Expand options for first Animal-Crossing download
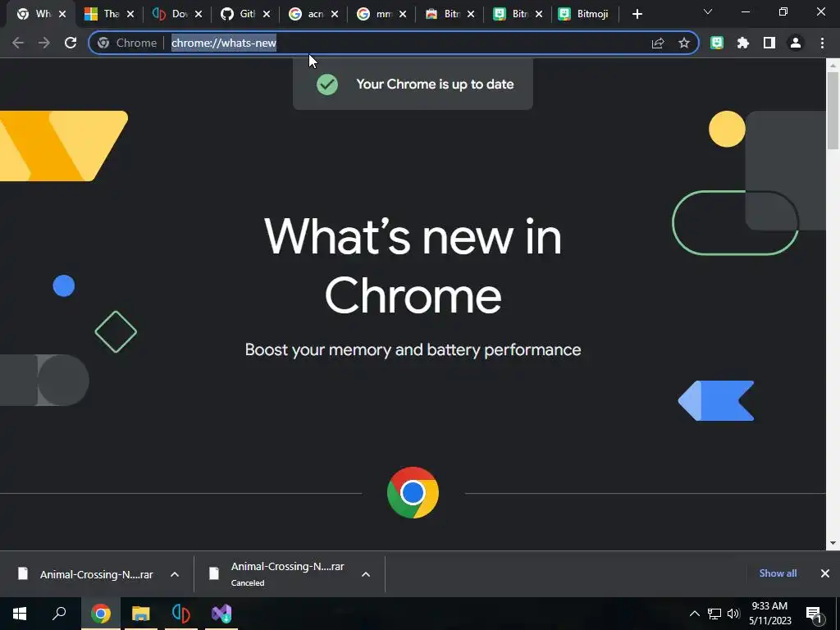 coord(175,574)
